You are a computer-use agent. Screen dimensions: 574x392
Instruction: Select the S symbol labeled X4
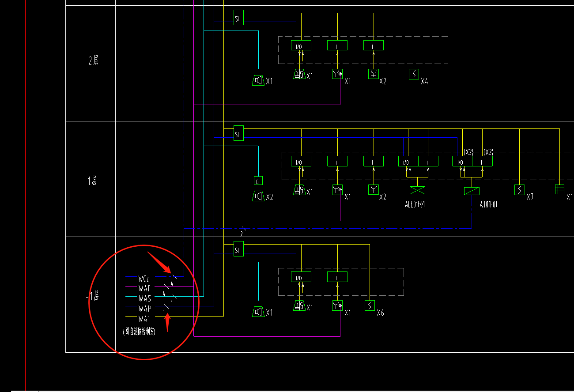tap(414, 74)
